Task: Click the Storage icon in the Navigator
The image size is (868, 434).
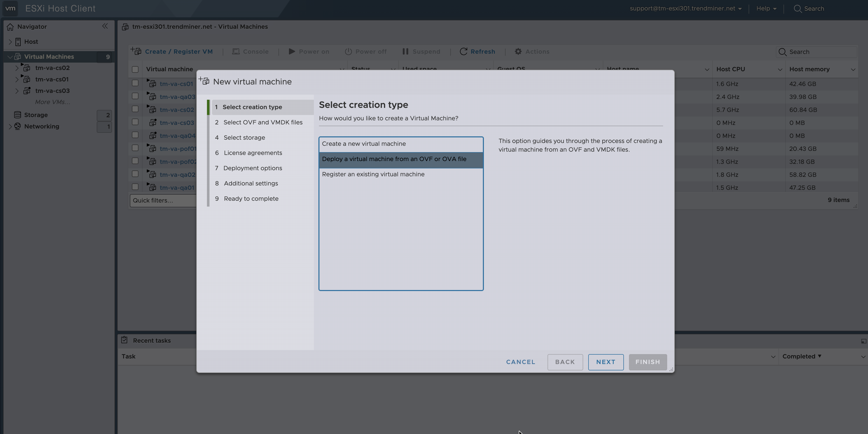Action: (18, 115)
